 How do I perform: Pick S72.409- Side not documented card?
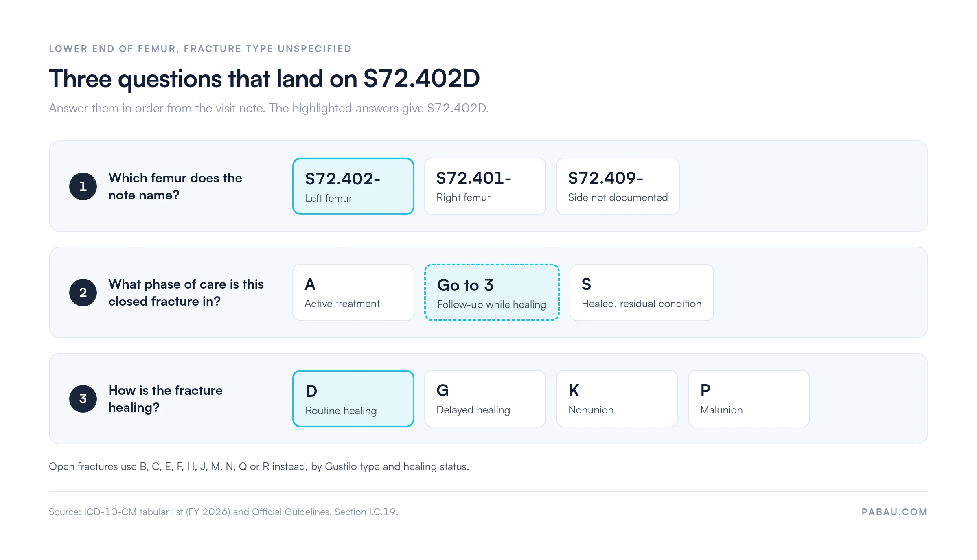pos(618,186)
